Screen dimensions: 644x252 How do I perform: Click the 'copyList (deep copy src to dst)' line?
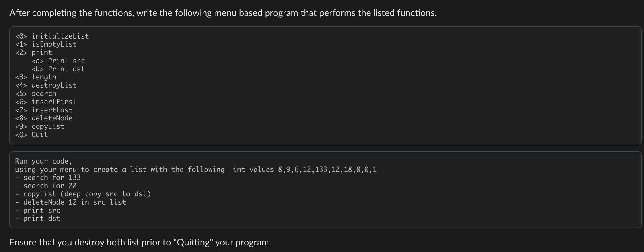coord(83,194)
